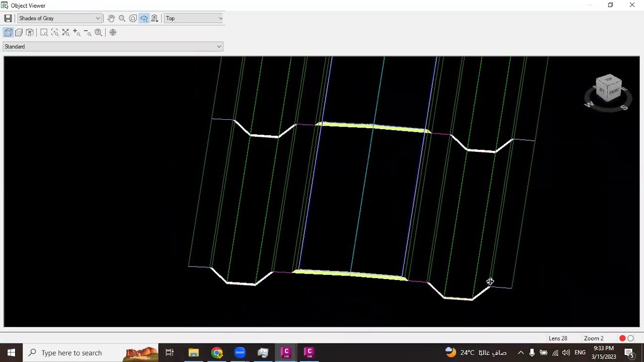Open Zoom app from taskbar
The height and width of the screenshot is (362, 644).
[x=240, y=352]
